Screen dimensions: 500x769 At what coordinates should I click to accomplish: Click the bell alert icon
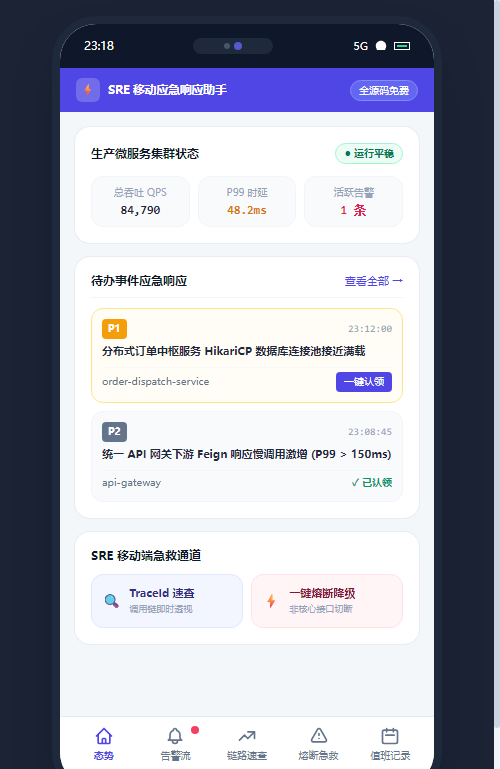[175, 736]
